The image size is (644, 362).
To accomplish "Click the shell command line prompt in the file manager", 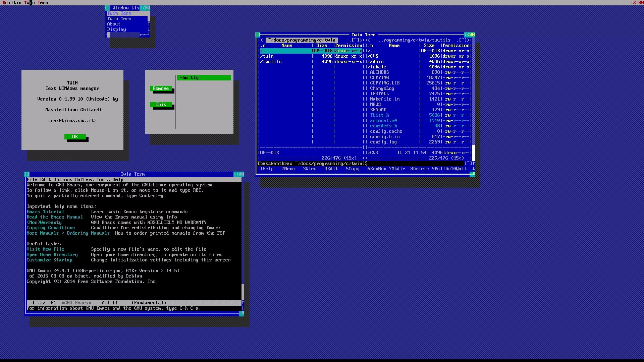I will (361, 163).
